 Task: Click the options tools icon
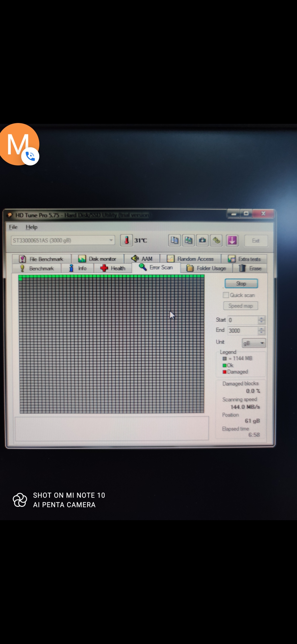tap(216, 240)
